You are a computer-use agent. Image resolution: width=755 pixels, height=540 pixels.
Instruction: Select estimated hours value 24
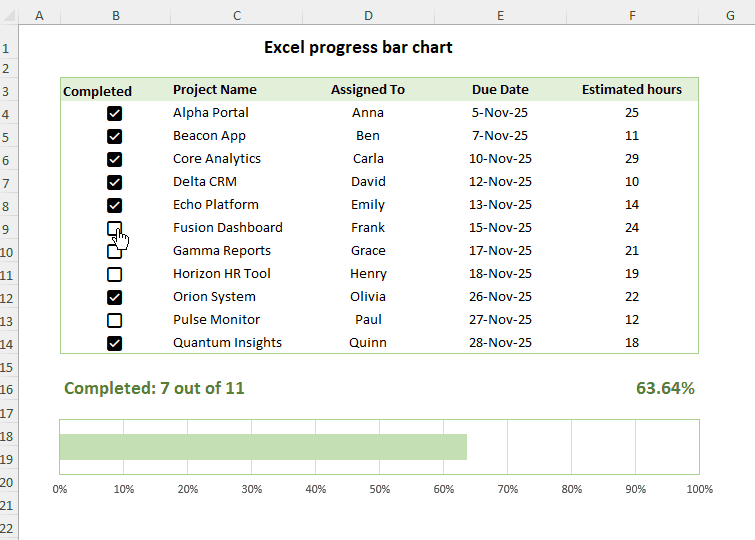[x=632, y=227]
